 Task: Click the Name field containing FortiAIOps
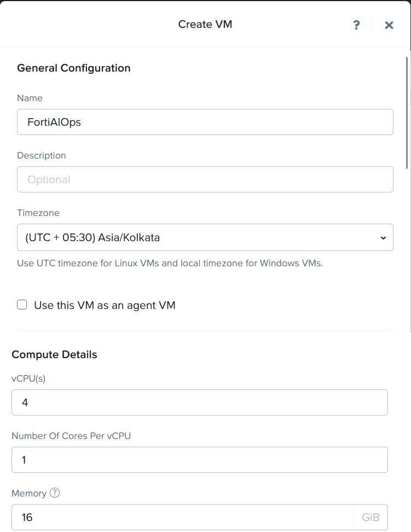(x=205, y=122)
